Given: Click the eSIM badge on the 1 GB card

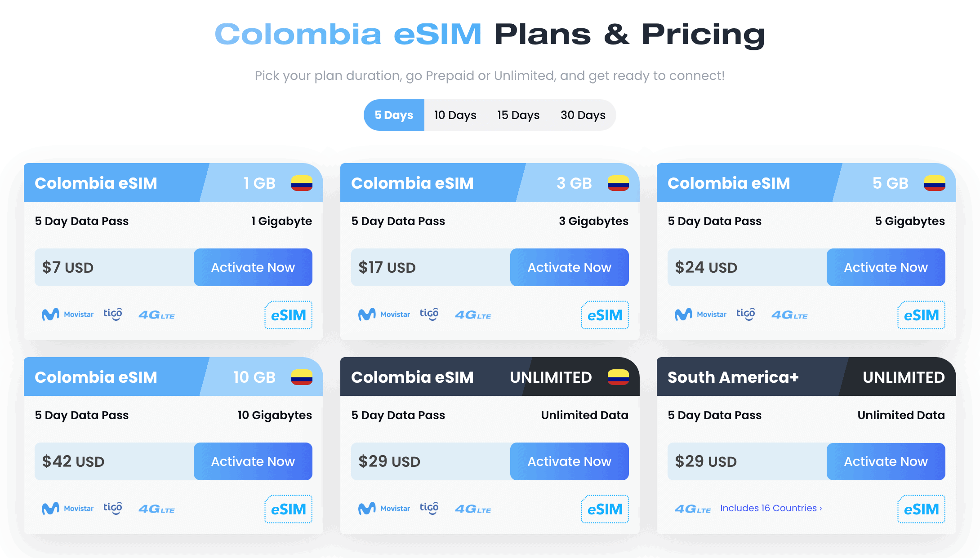Looking at the screenshot, I should tap(288, 315).
